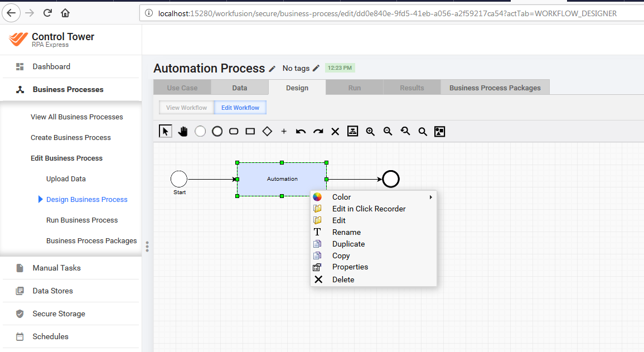This screenshot has height=352, width=644.
Task: Toggle to View Workflow mode
Action: pos(186,108)
